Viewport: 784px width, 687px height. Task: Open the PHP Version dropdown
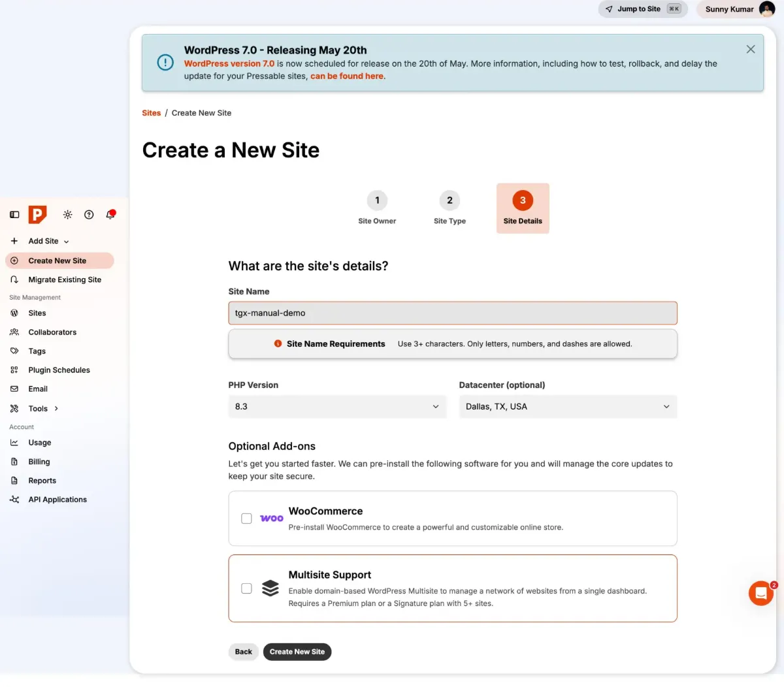[337, 406]
